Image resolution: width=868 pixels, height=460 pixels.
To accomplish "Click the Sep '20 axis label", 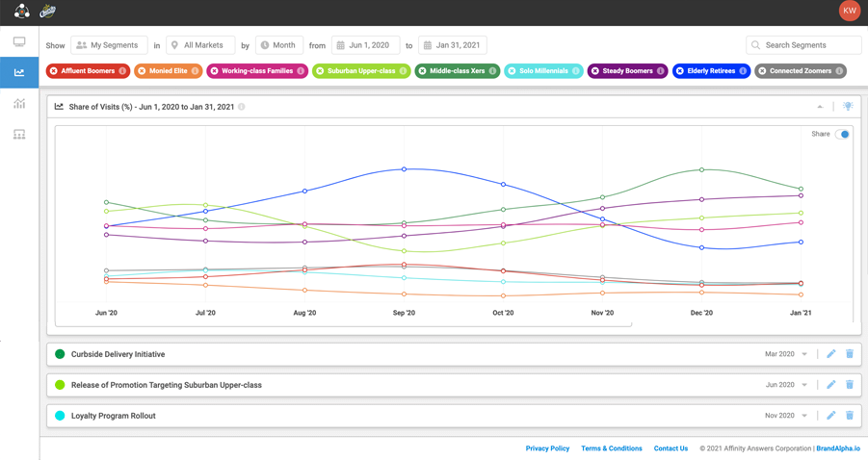I will [404, 313].
